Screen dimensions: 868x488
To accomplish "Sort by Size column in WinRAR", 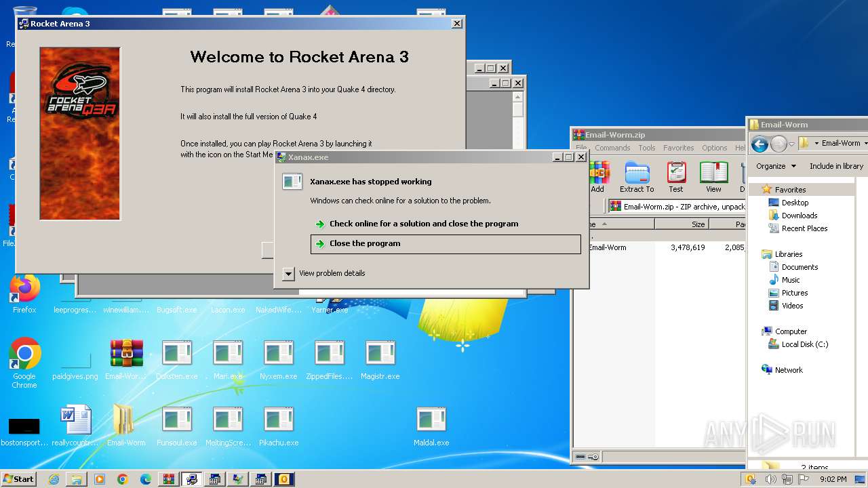I will tap(682, 224).
